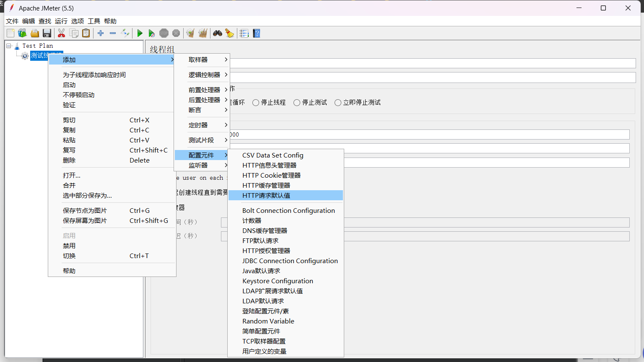The height and width of the screenshot is (362, 644).
Task: Choose 用户定义的变量 entry
Action: tap(286, 352)
